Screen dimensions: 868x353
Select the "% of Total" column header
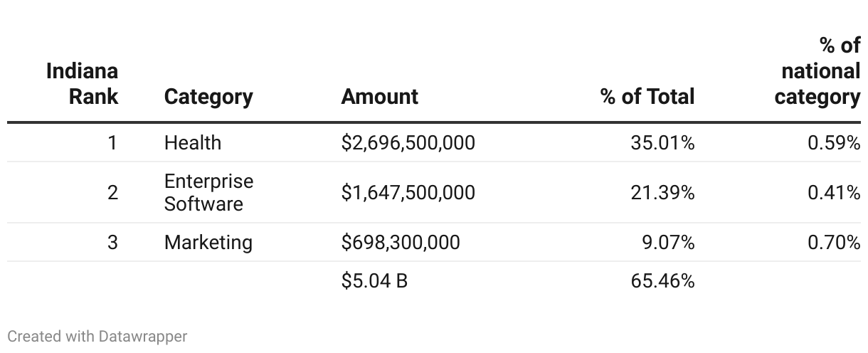click(x=647, y=96)
